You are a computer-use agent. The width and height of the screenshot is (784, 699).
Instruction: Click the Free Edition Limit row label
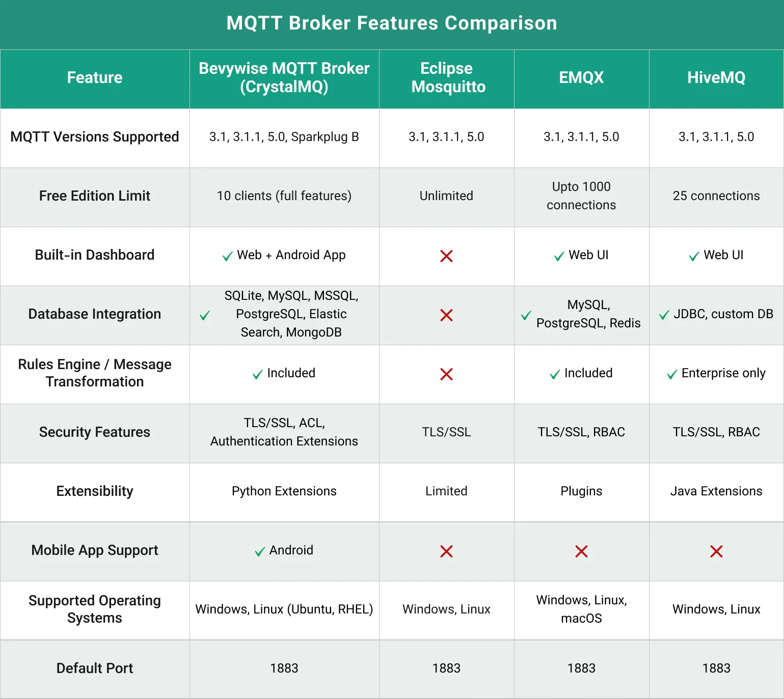pyautogui.click(x=95, y=195)
